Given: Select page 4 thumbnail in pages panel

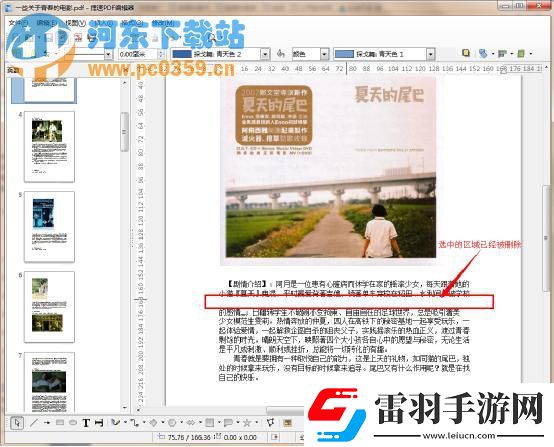Looking at the screenshot, I should [x=49, y=147].
